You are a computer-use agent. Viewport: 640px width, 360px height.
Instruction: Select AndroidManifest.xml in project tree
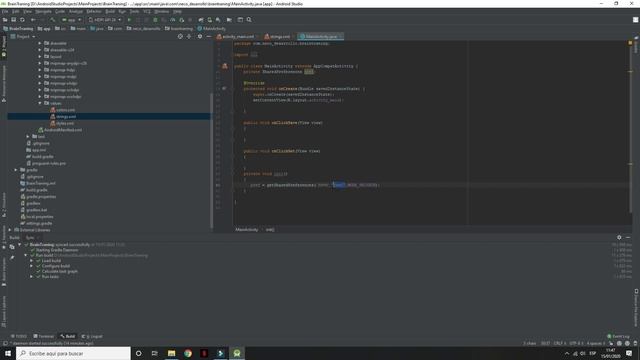(x=60, y=130)
